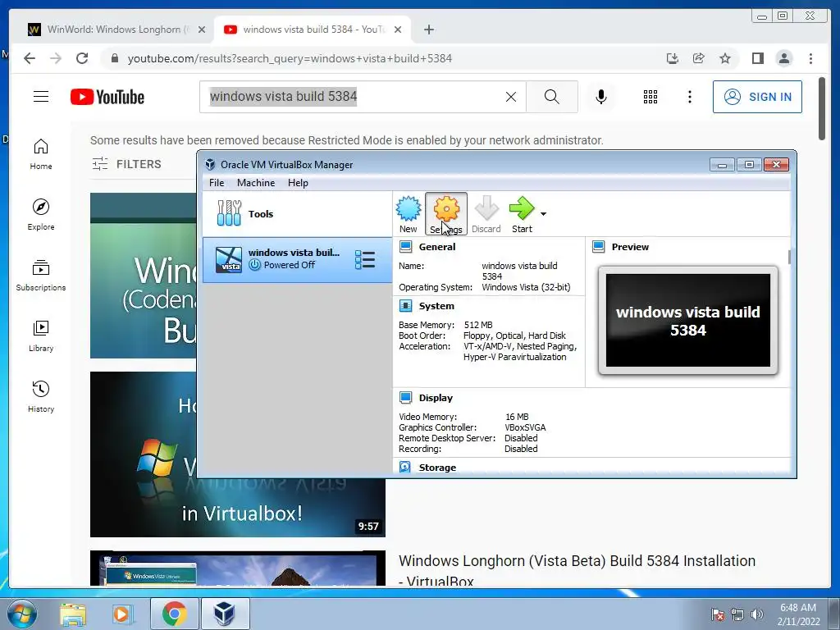The image size is (840, 630).
Task: Click the Windows Start button
Action: 22,614
